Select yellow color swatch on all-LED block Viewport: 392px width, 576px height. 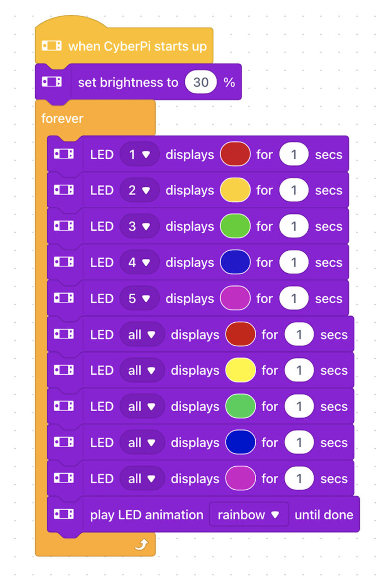pos(240,371)
